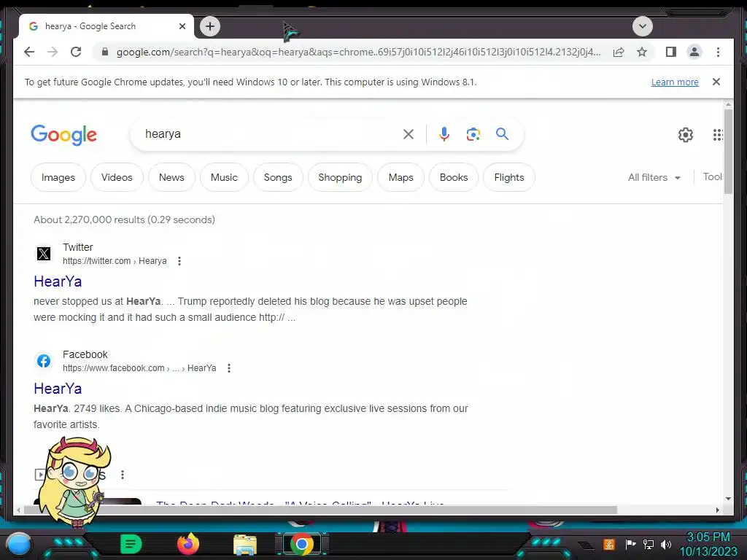Open the Facebook HearYa result title

[58, 389]
